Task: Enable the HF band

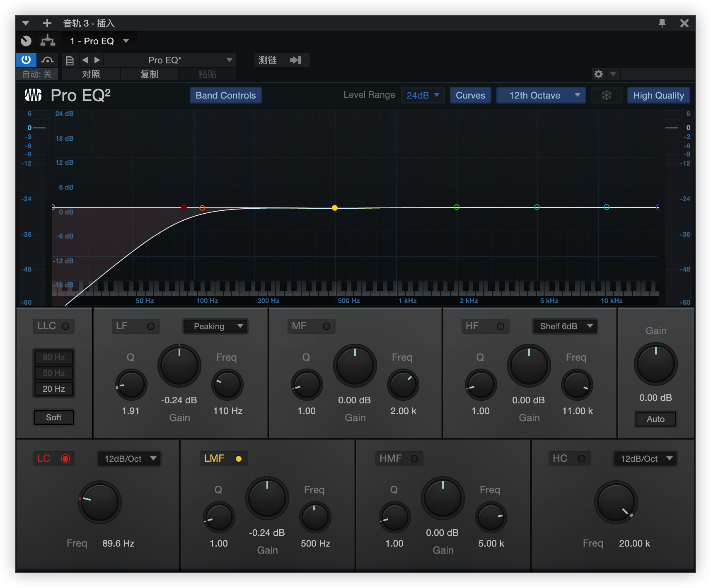Action: [501, 326]
